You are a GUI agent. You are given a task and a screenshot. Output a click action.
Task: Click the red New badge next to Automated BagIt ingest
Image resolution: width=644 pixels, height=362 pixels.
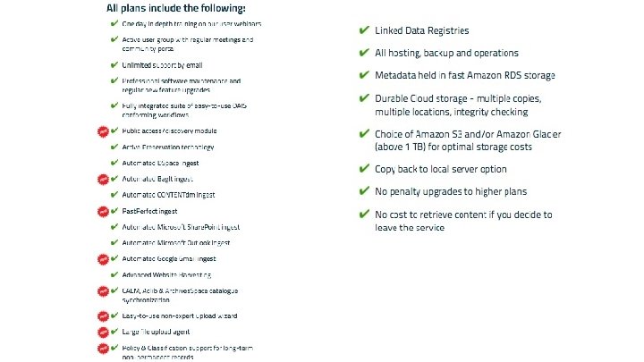point(102,179)
